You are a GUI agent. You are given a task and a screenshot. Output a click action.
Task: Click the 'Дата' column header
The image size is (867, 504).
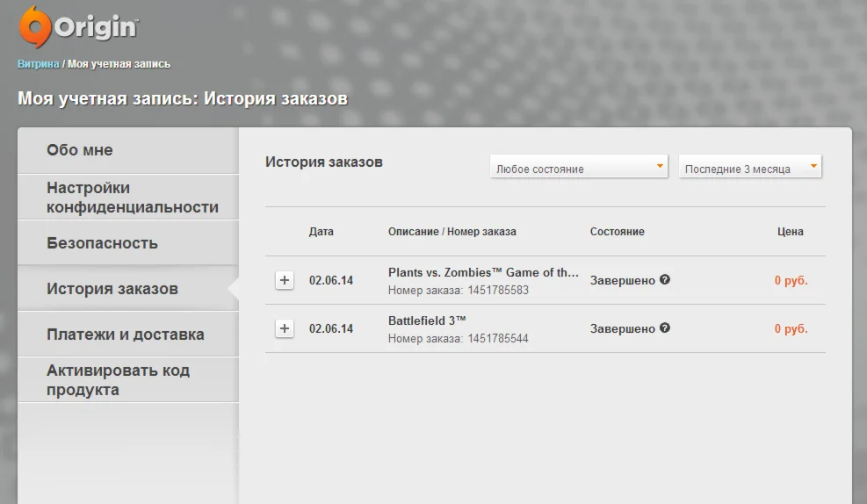[322, 232]
